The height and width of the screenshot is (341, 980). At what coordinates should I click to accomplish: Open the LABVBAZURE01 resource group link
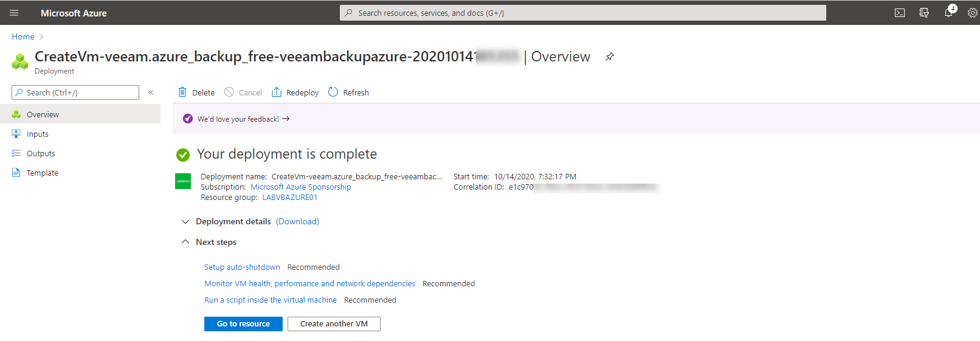point(290,198)
